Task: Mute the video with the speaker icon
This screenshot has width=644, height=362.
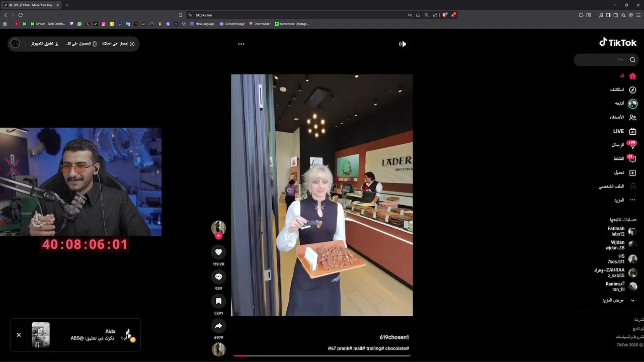Action: (403, 44)
